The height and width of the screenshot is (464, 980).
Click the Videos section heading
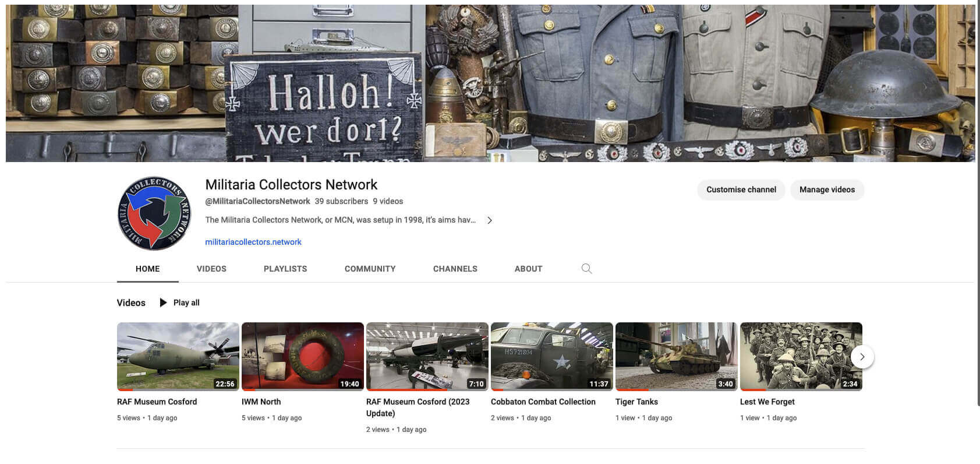[131, 303]
